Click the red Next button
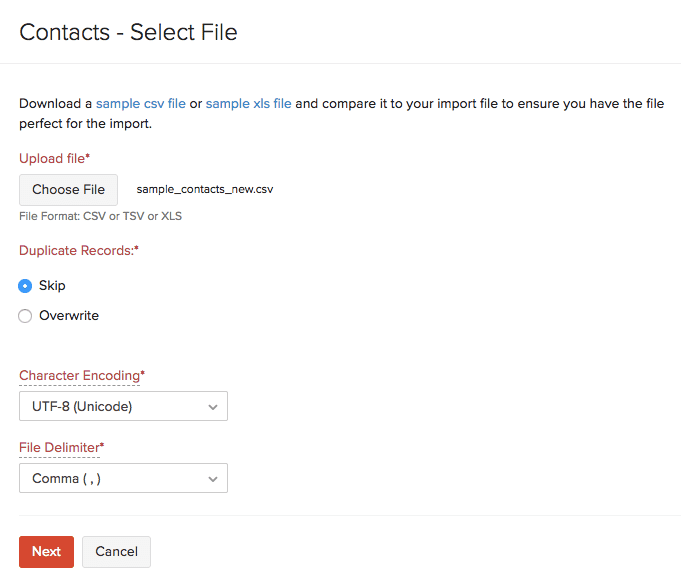The image size is (681, 583). [46, 552]
